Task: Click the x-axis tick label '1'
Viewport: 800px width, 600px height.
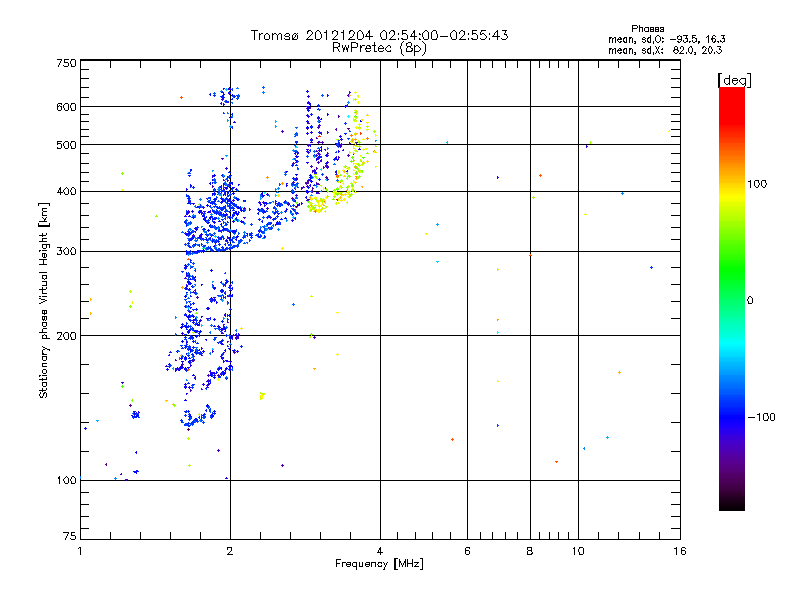Action: [x=80, y=551]
